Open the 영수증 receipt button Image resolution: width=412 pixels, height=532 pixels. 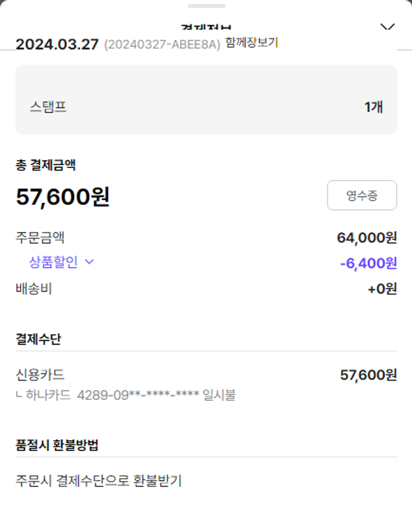pos(361,195)
